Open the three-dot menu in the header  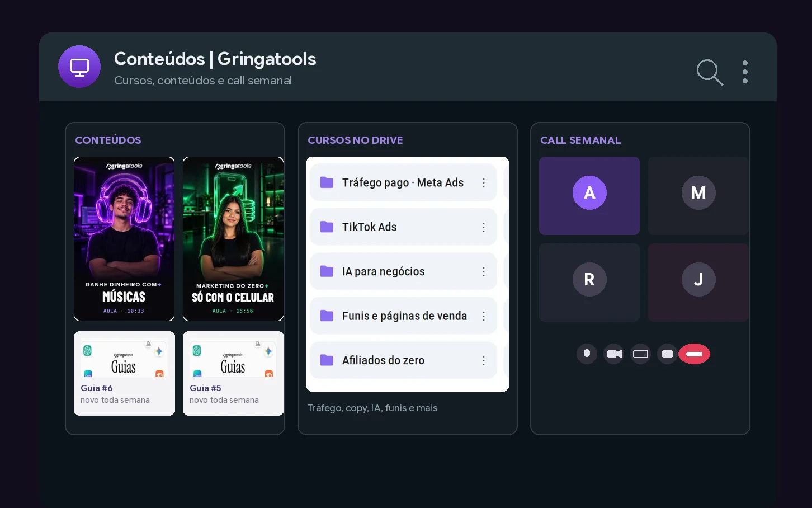745,72
